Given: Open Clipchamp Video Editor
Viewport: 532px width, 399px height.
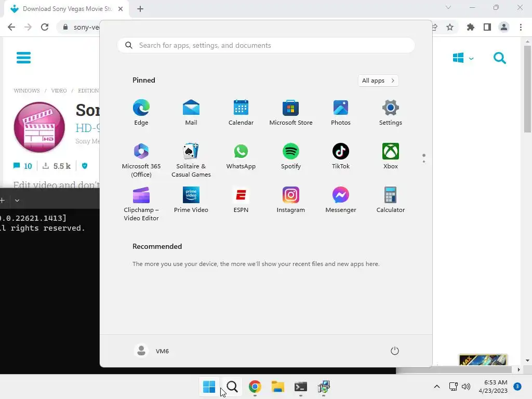Looking at the screenshot, I should 141,204.
